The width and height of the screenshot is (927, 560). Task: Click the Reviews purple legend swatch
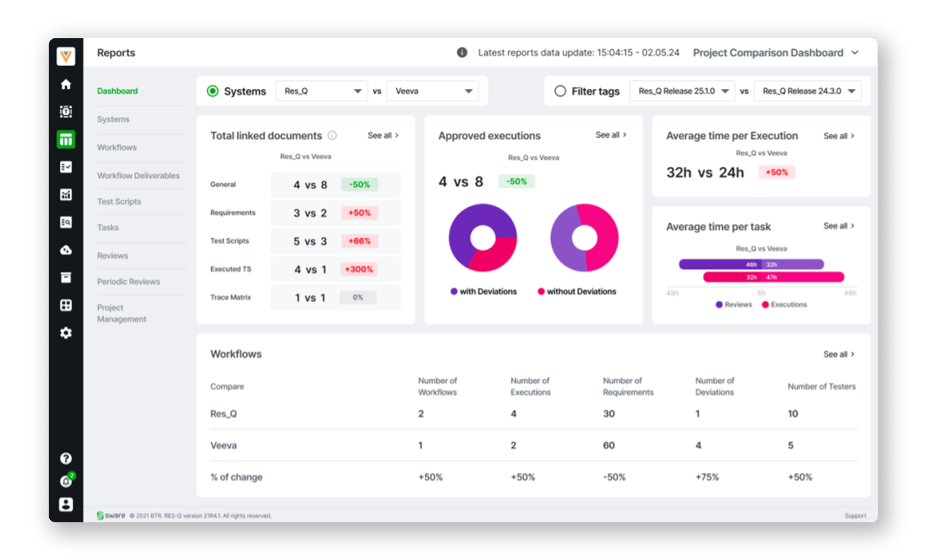(x=719, y=305)
